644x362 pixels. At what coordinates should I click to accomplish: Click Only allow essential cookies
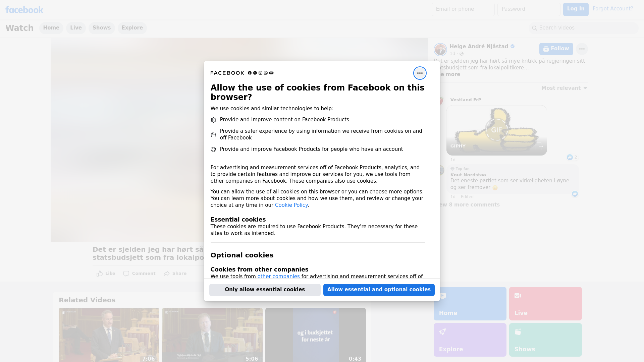tap(265, 290)
